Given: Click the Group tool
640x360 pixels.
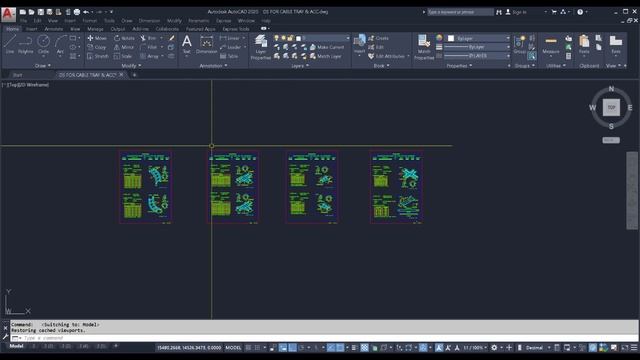Looking at the screenshot, I should coord(520,44).
